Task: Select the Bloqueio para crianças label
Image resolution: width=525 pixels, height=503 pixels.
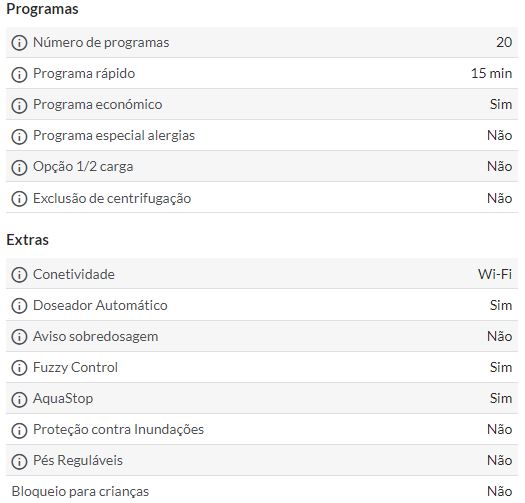Action: pyautogui.click(x=80, y=492)
